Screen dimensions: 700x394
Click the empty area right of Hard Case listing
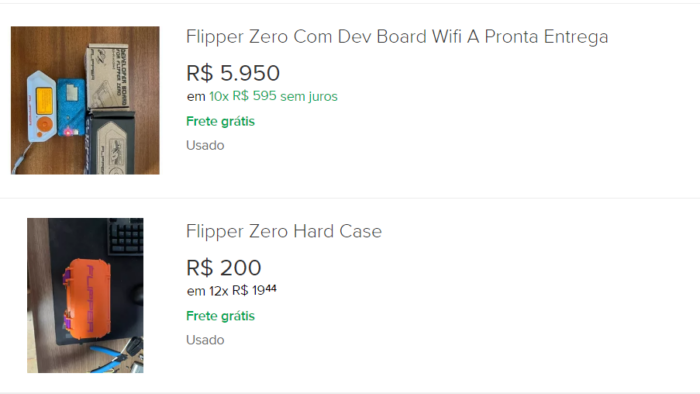pyautogui.click(x=536, y=294)
